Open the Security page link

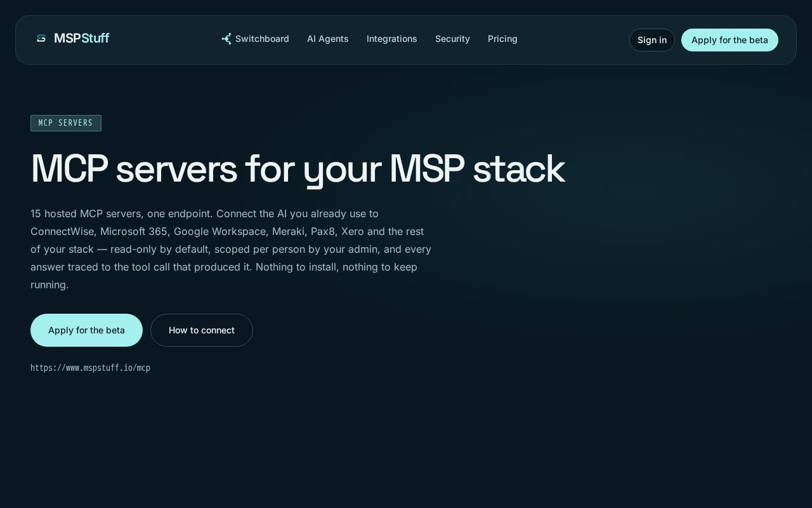(x=452, y=39)
